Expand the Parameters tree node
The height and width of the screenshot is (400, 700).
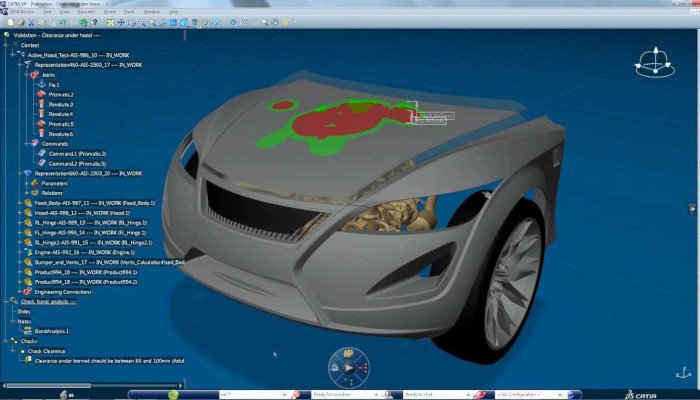coord(27,183)
